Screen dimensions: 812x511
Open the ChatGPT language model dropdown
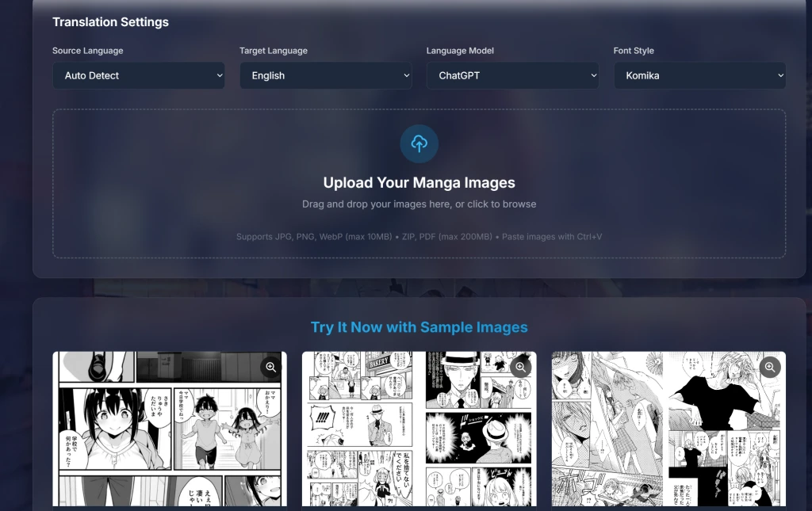(x=512, y=76)
